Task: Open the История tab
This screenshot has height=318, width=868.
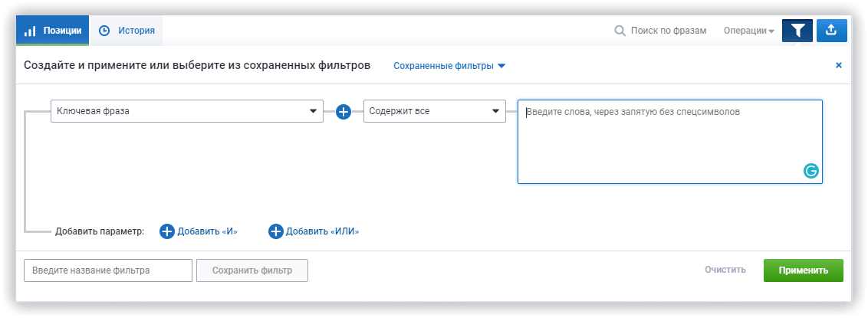Action: (127, 31)
